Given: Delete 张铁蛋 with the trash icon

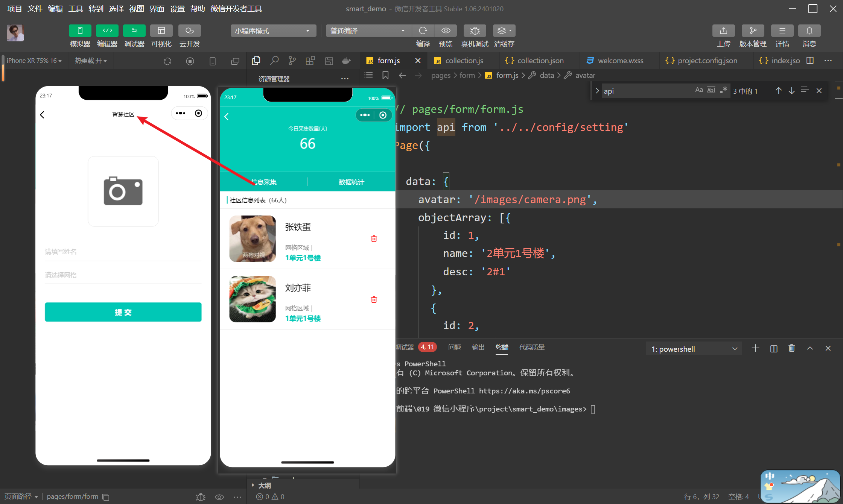Looking at the screenshot, I should coord(374,239).
